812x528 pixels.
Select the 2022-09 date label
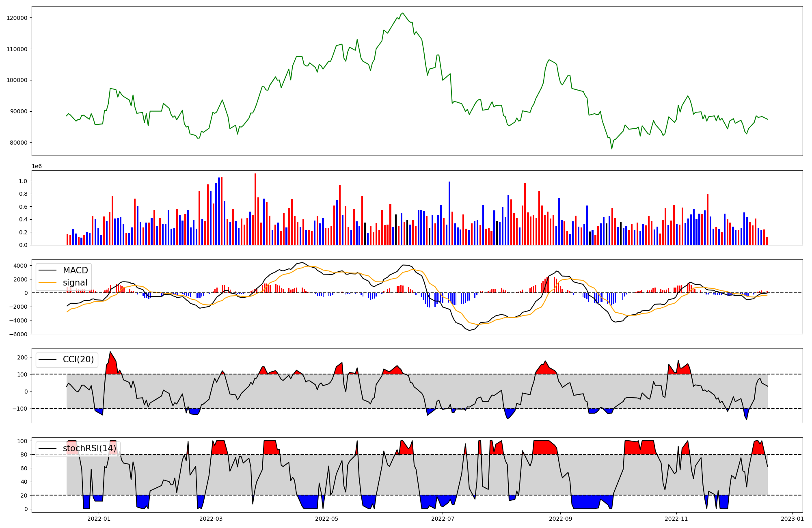pyautogui.click(x=560, y=519)
